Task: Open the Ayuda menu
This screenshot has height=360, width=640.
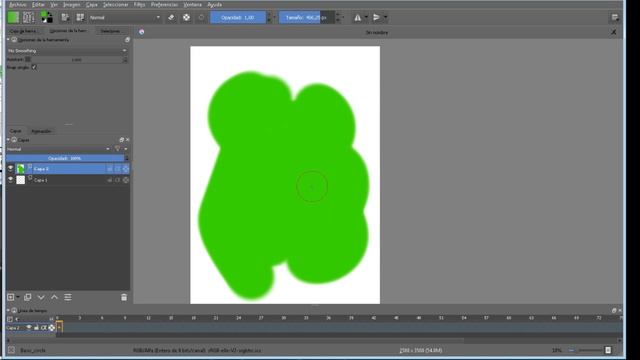Action: click(x=215, y=5)
